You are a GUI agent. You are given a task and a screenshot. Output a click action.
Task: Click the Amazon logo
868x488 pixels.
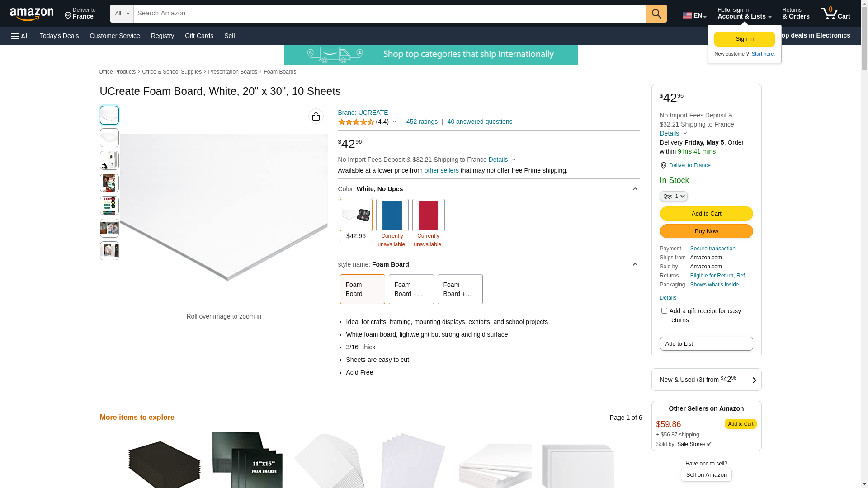(32, 14)
